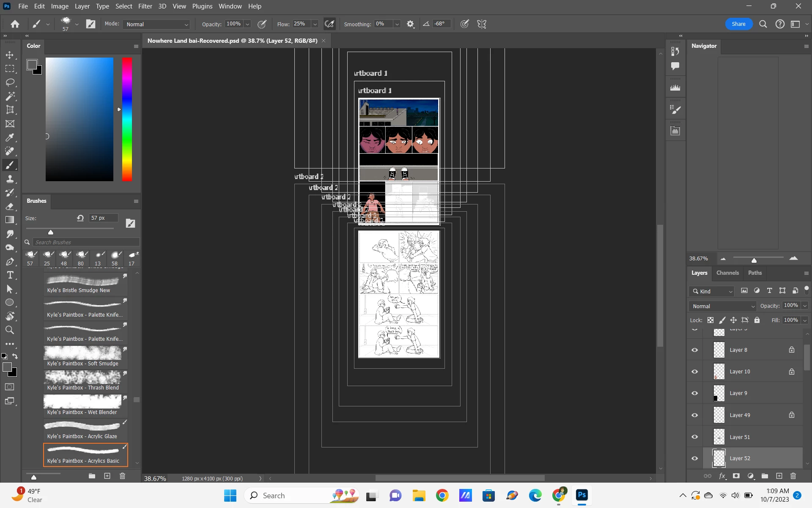Click the Search Brushes field
The width and height of the screenshot is (812, 508).
pyautogui.click(x=86, y=242)
